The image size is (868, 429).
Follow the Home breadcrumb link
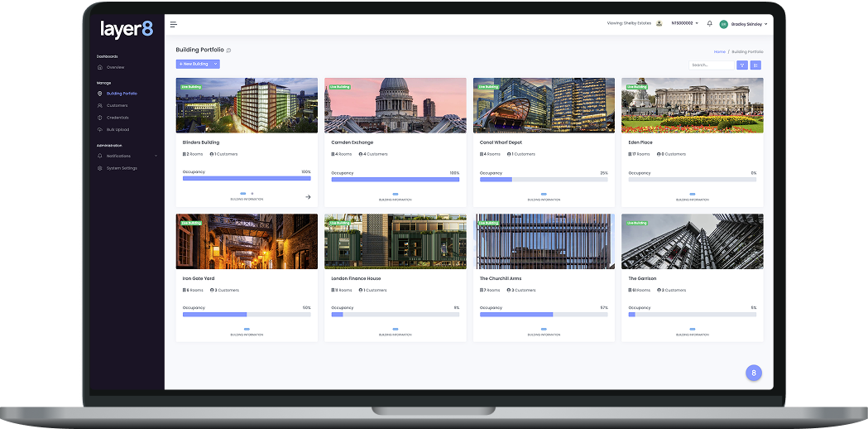(x=719, y=51)
